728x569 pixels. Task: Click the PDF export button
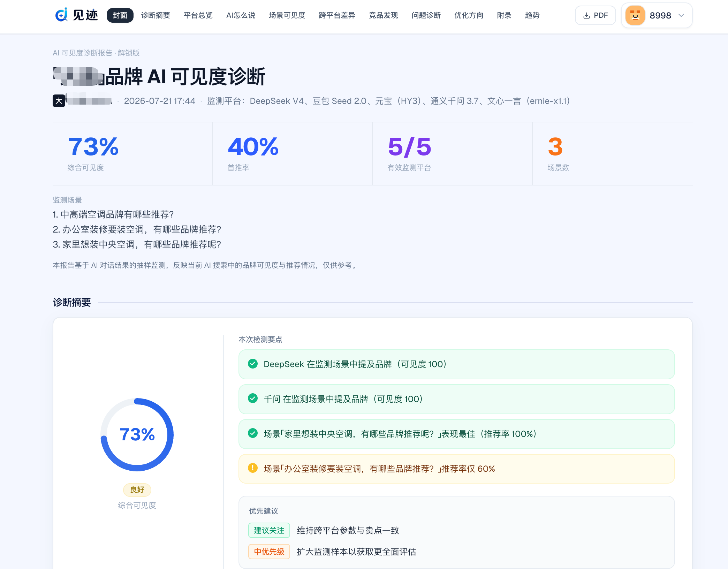595,15
